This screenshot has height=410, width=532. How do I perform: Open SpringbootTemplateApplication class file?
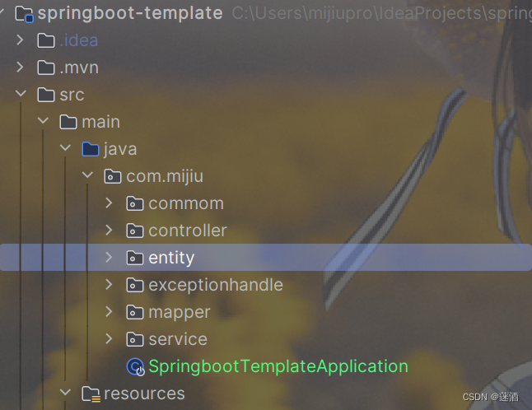click(278, 366)
